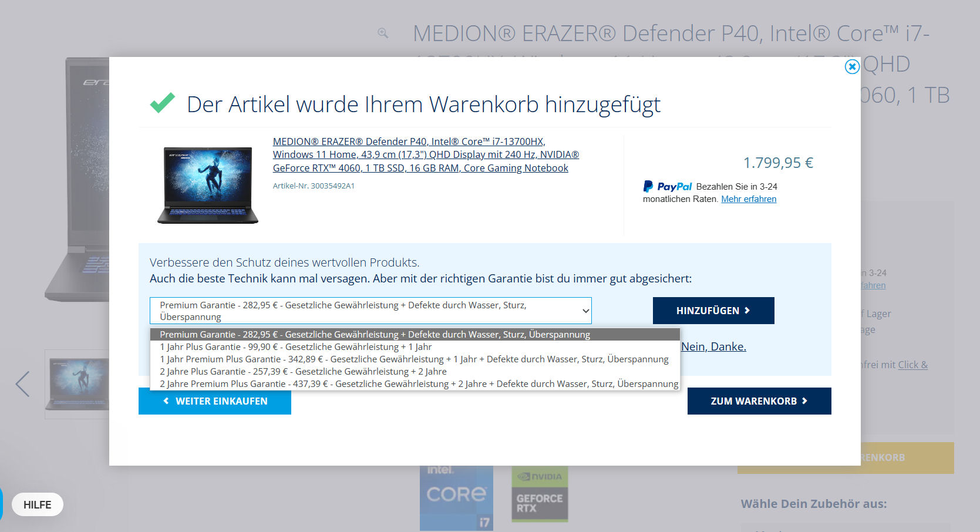980x532 pixels.
Task: Select 1 Jahr Plus Garantie option
Action: [295, 347]
